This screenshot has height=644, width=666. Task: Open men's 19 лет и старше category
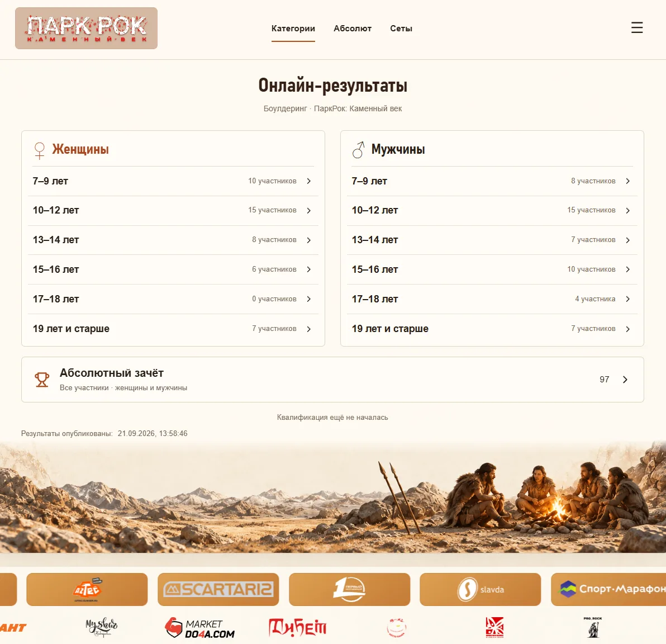492,329
